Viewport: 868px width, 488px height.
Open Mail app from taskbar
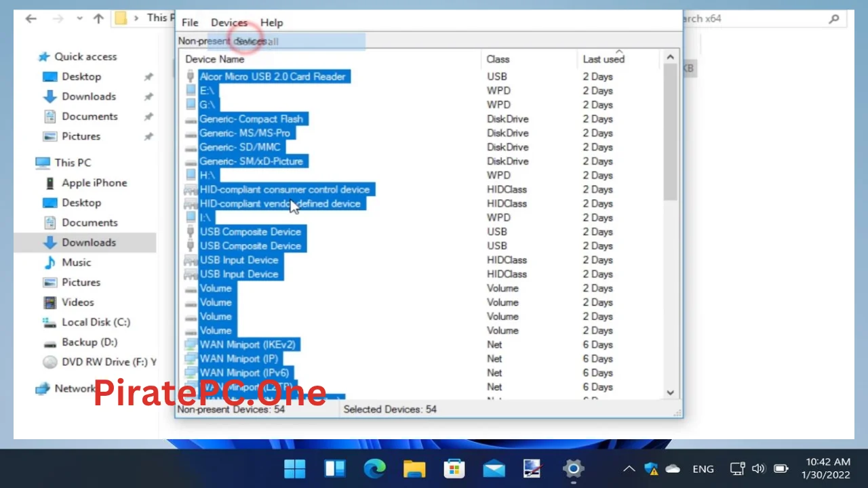coord(494,468)
